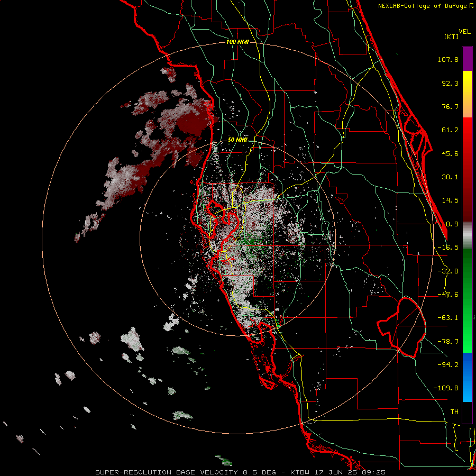This screenshot has width=476, height=476.
Task: Click the gray near-zero segment of the color bar
Action: (467, 235)
